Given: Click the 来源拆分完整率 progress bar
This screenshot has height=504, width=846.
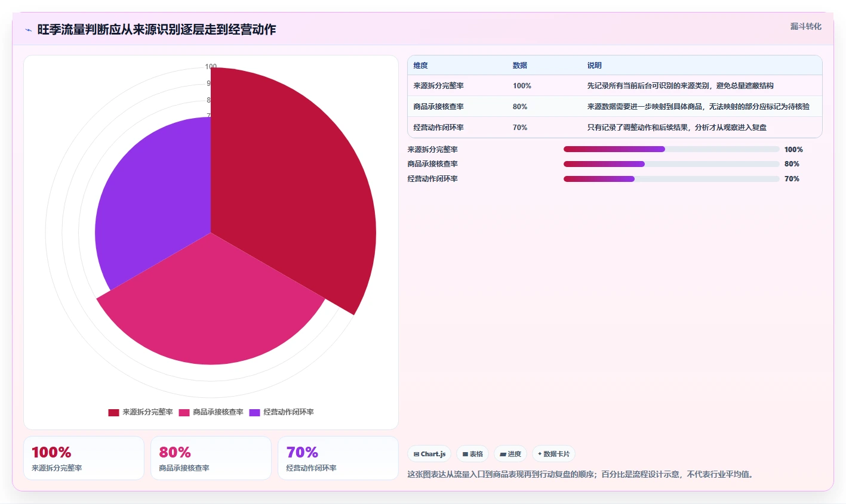Looking at the screenshot, I should (671, 149).
